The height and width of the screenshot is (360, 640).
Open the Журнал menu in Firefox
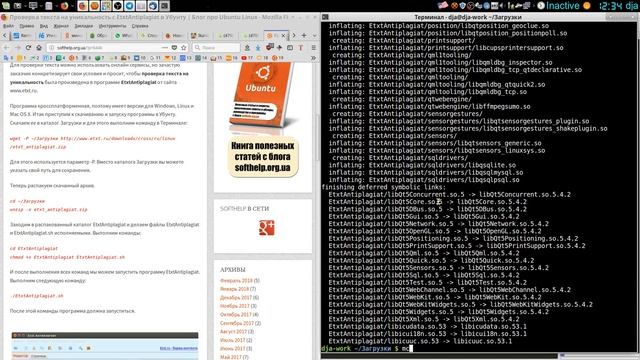point(61,26)
